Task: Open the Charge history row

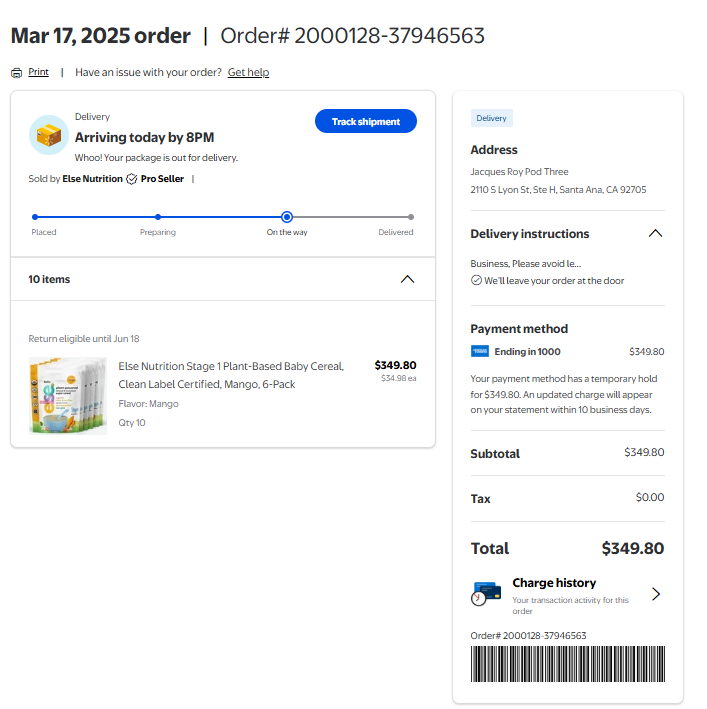Action: point(568,595)
